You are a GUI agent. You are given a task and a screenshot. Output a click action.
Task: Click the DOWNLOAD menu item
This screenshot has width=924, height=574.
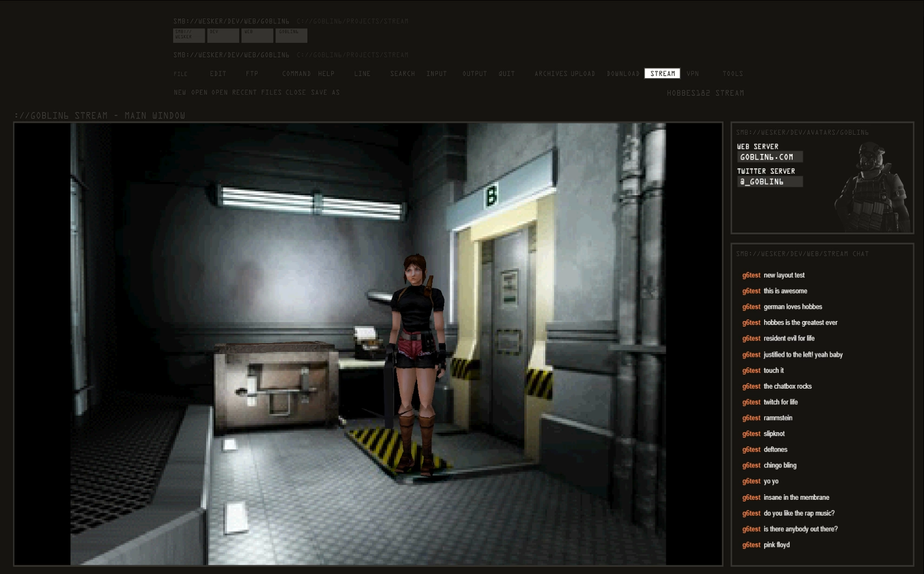tap(623, 74)
